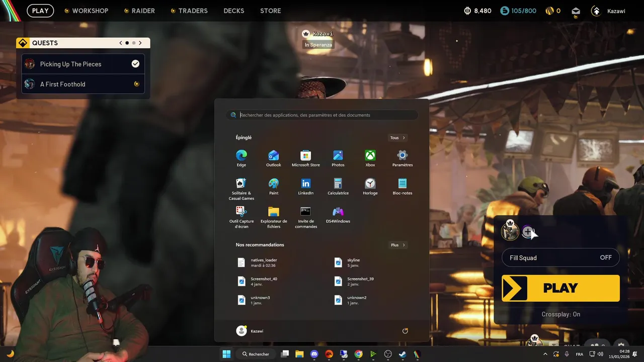Open the STORE tab

coord(271,11)
